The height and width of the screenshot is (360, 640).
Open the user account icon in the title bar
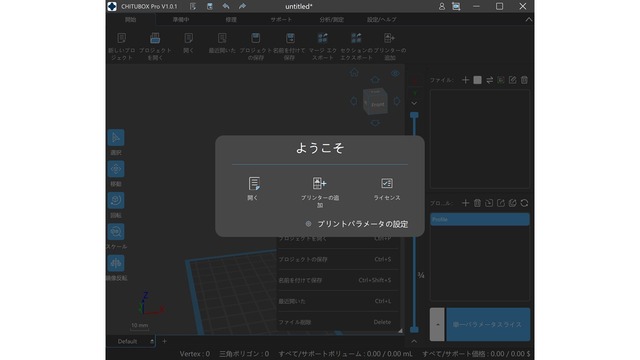tap(442, 7)
